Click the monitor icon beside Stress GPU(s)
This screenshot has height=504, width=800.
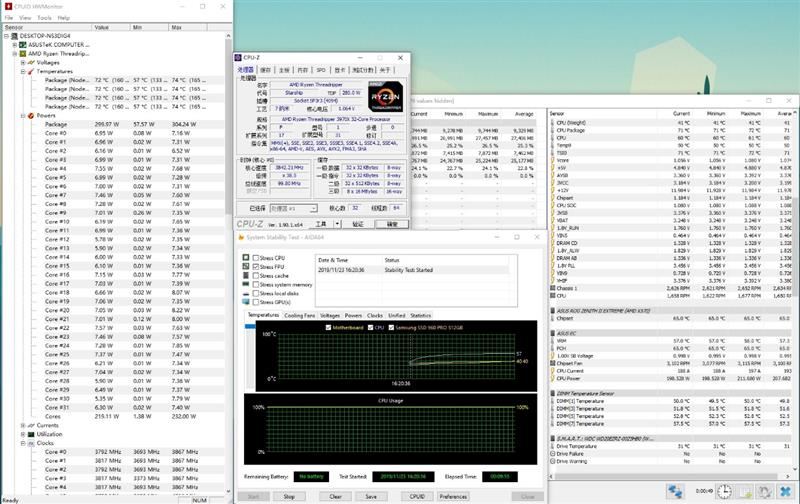point(246,302)
